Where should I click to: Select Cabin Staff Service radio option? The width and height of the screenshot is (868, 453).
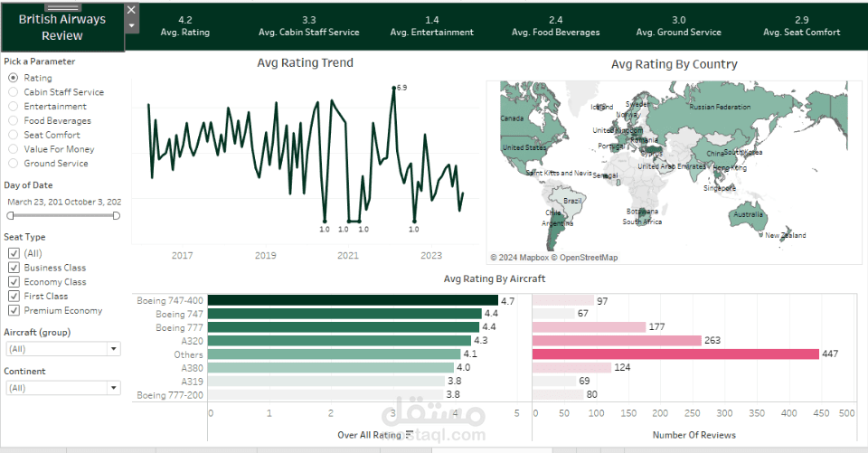[14, 92]
